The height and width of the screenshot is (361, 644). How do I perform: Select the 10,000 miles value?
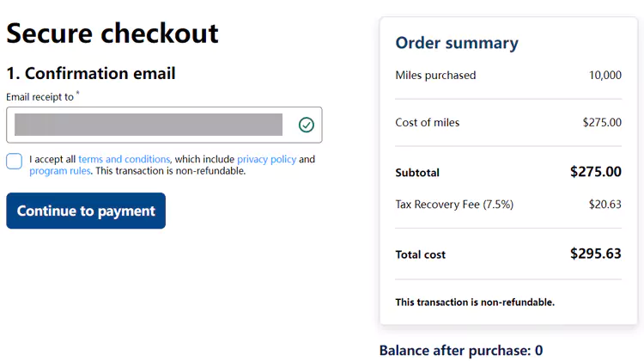coord(605,76)
